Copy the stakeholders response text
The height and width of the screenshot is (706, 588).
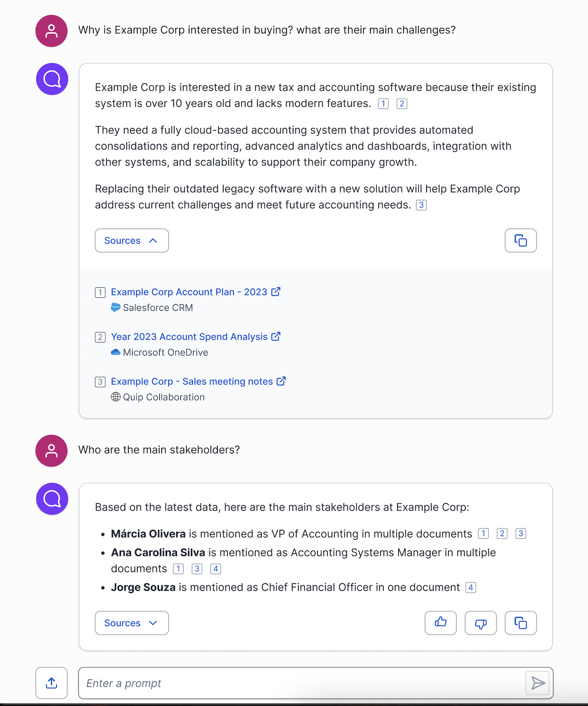(521, 623)
